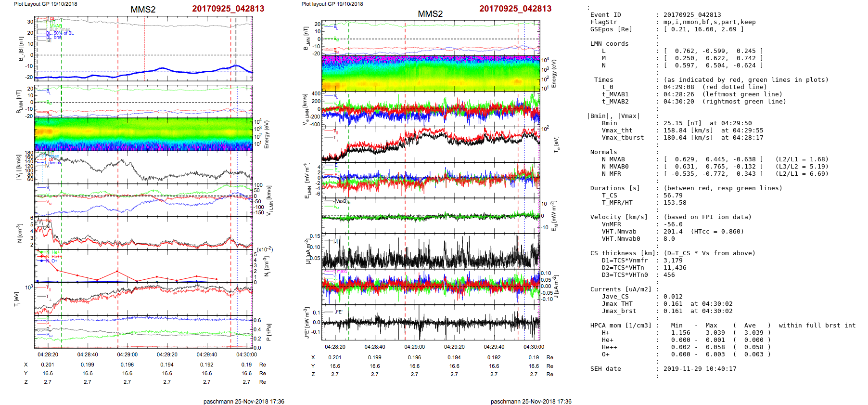Click the MMS2 title above the left plot
The height and width of the screenshot is (405, 868).
[x=143, y=10]
